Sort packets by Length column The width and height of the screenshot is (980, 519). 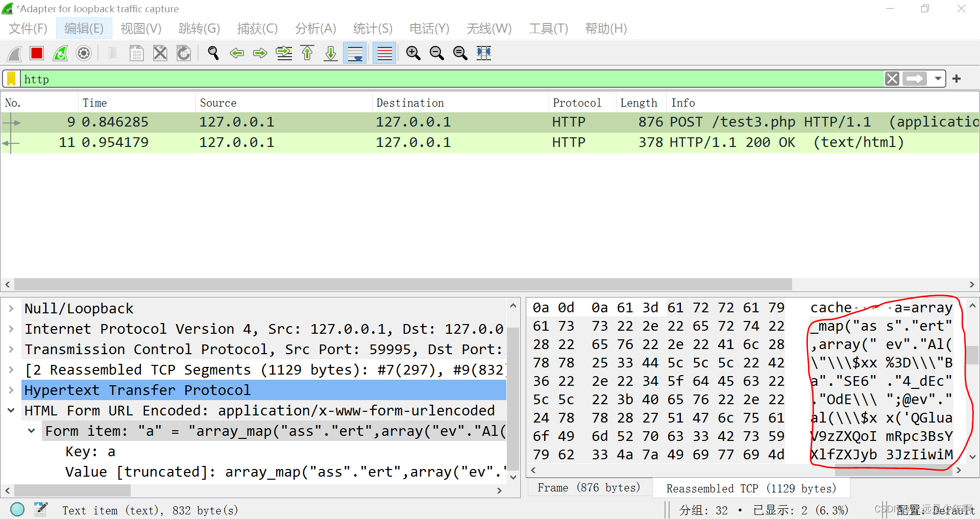pyautogui.click(x=641, y=103)
